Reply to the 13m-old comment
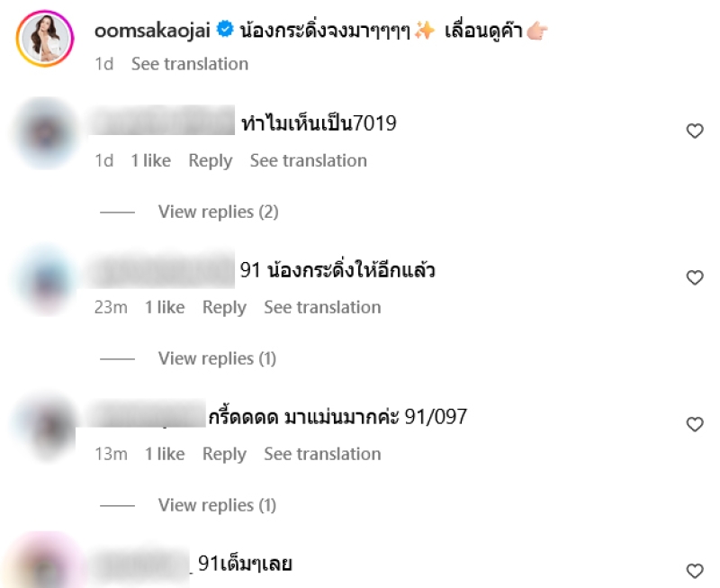Viewport: 720px width, 588px height. click(x=224, y=454)
